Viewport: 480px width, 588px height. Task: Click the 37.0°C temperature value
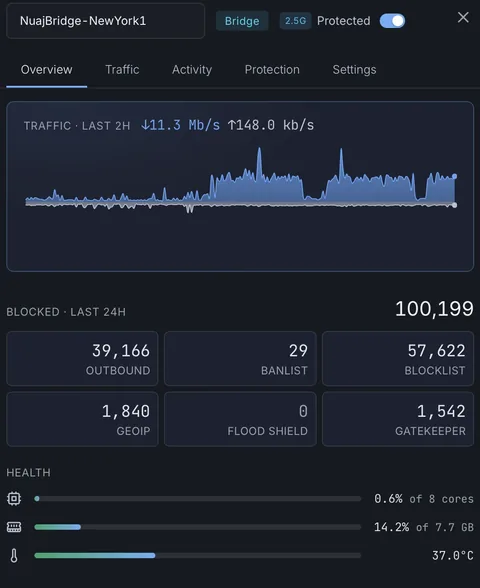coord(453,555)
